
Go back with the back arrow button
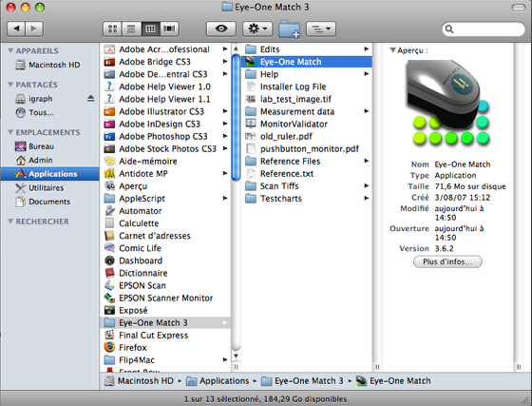click(16, 29)
